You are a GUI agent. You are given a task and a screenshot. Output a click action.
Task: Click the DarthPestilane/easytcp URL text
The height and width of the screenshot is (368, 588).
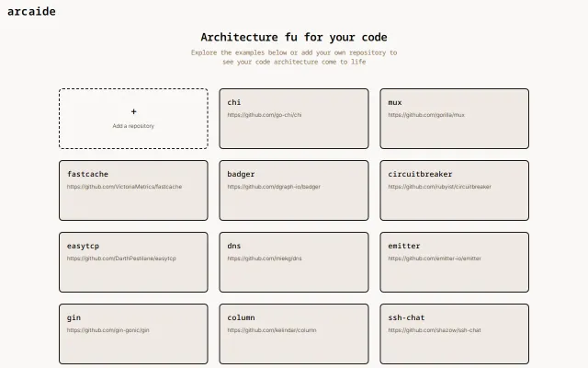pyautogui.click(x=121, y=259)
